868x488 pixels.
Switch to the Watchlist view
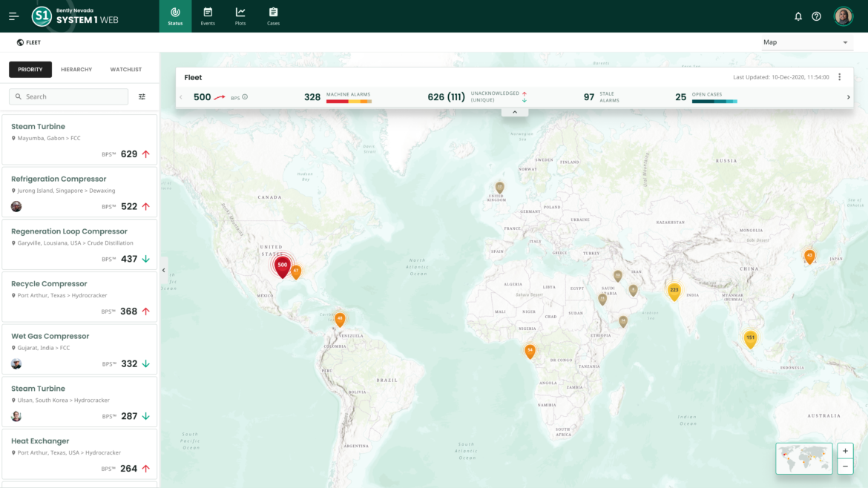click(126, 70)
